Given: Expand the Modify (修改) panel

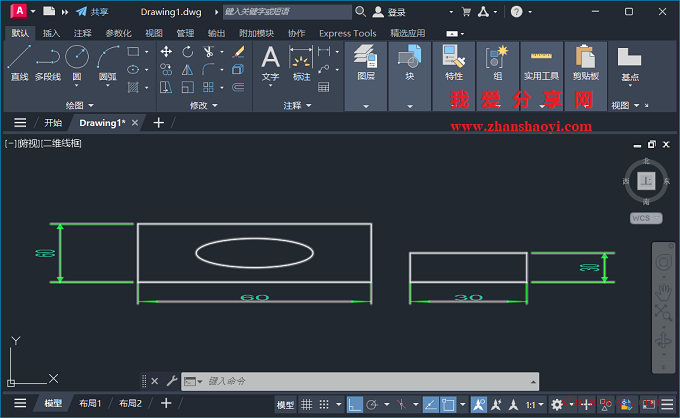Looking at the screenshot, I should (x=203, y=105).
